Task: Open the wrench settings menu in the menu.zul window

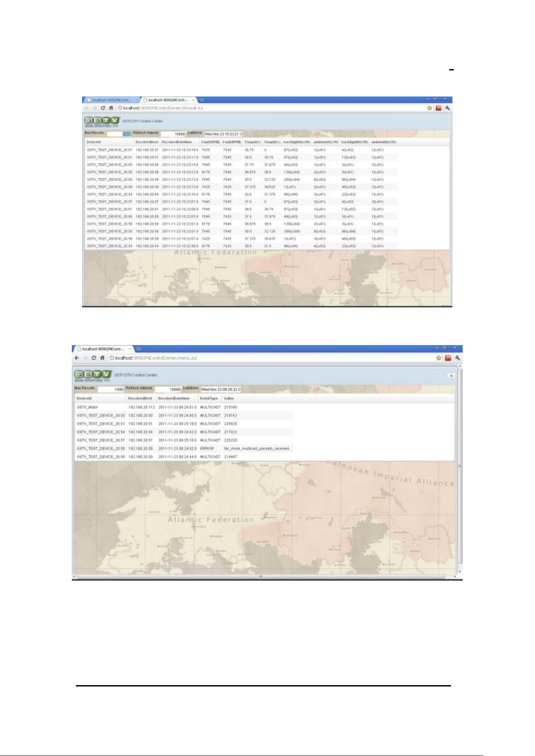Action: pyautogui.click(x=457, y=358)
